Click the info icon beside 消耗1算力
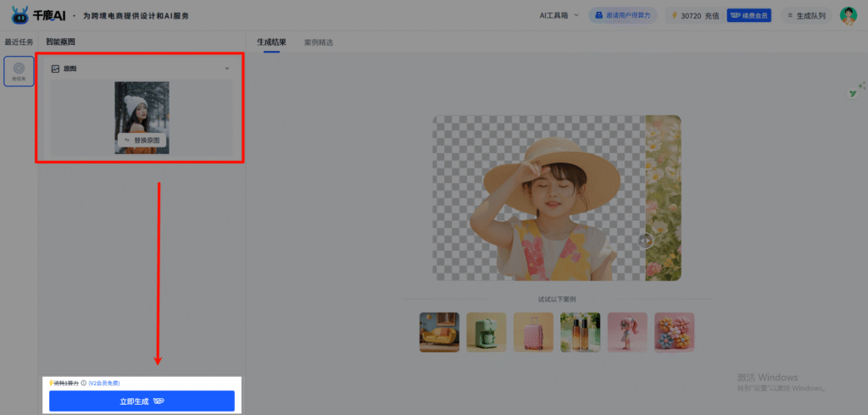Image resolution: width=868 pixels, height=415 pixels. (83, 383)
